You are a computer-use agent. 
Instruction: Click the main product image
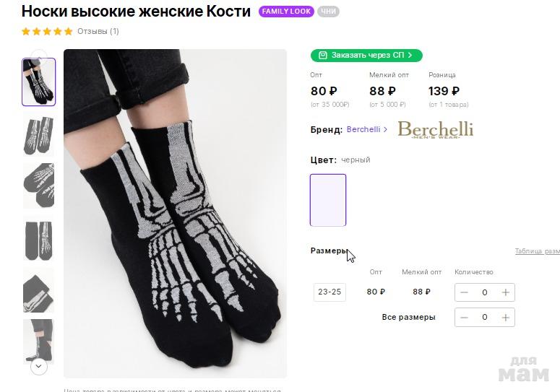coord(175,213)
